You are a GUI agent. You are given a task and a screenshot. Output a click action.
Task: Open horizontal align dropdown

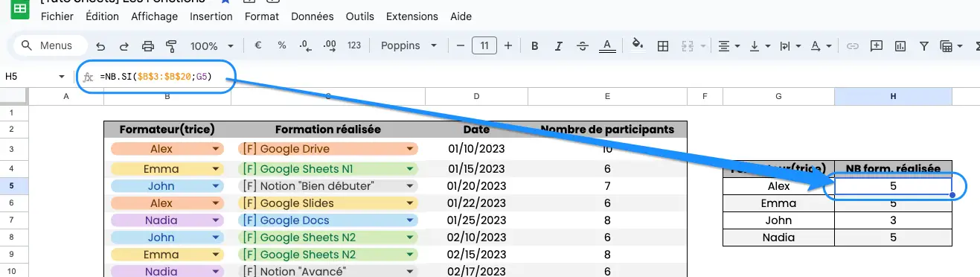[x=729, y=46]
